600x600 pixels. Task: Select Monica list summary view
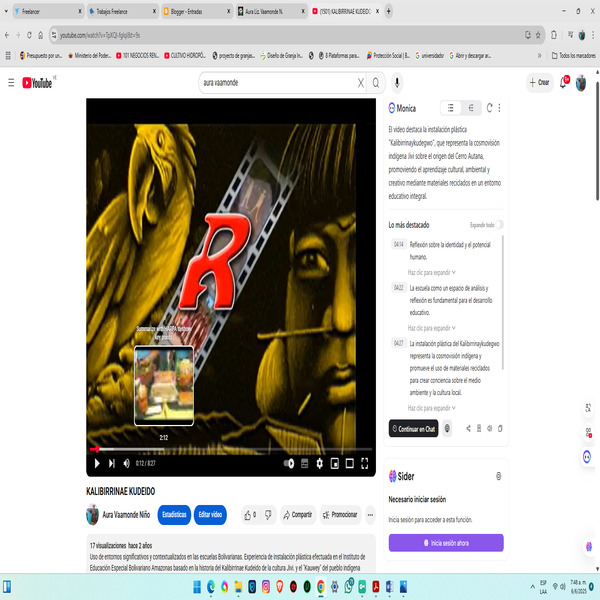pos(451,108)
